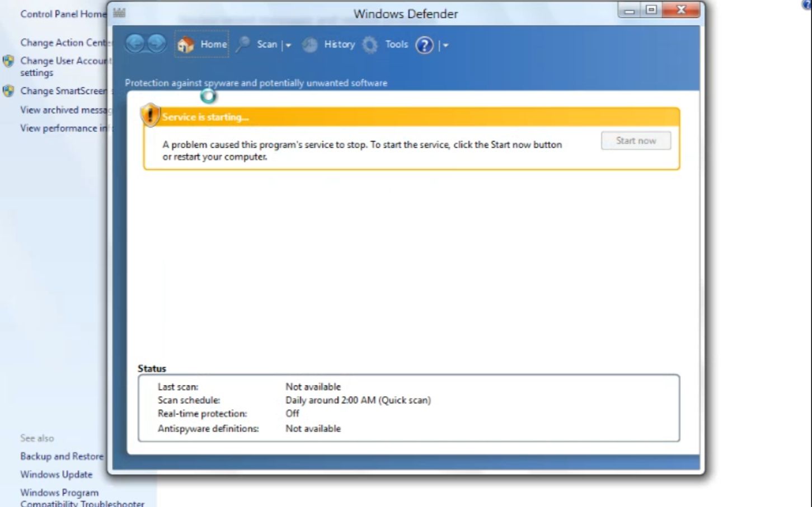Open Change User Account settings link
Viewport: 812px width, 507px height.
click(65, 67)
